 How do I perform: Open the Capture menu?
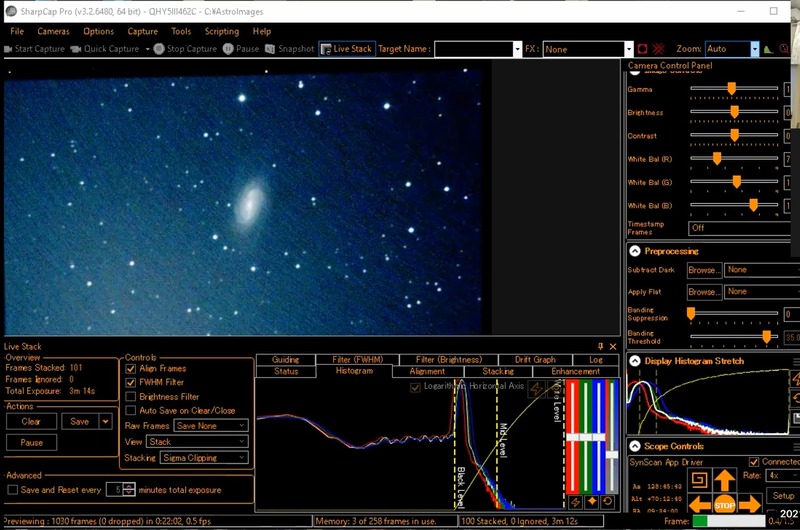coord(142,31)
